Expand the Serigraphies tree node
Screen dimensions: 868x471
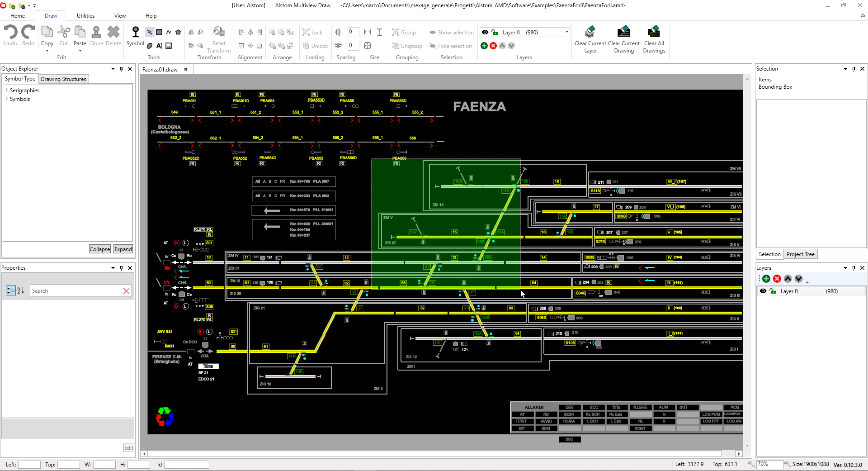pyautogui.click(x=7, y=90)
